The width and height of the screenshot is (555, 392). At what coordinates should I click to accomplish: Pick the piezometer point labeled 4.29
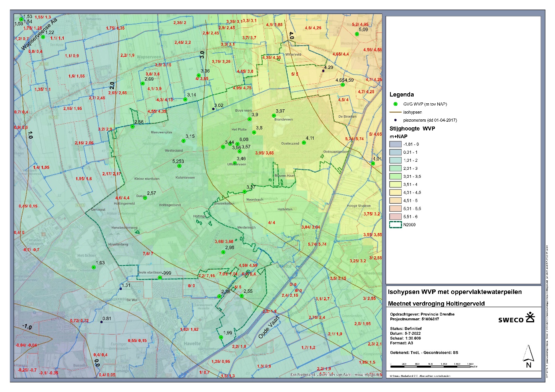pos(323,71)
